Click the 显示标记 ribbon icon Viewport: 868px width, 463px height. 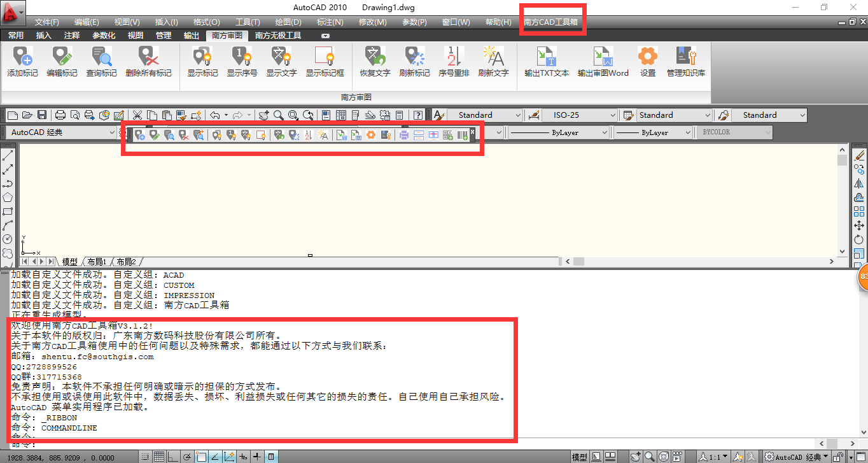click(202, 61)
